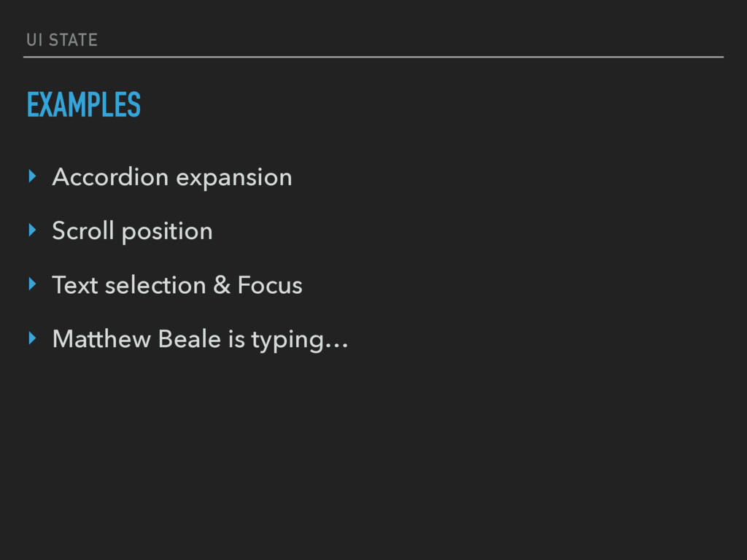The width and height of the screenshot is (747, 560).
Task: Click the Matthew Beale is typing… line
Action: click(201, 340)
